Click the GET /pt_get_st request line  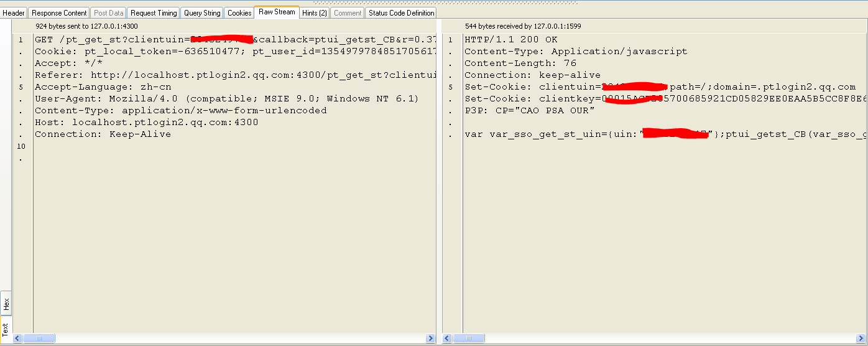point(112,40)
